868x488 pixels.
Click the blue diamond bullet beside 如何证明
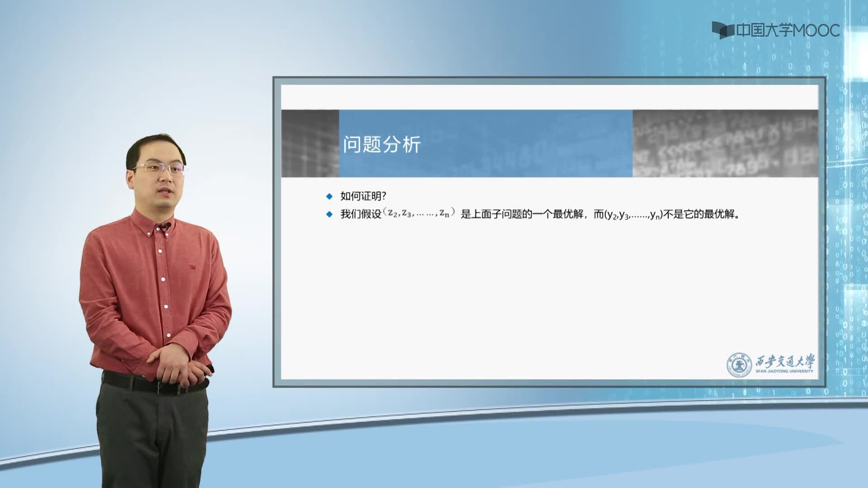[x=329, y=197]
